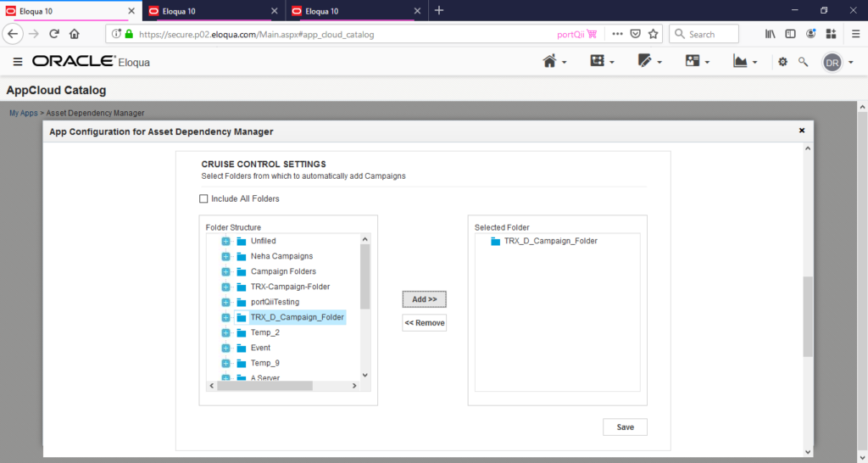Expand the Neha Campaigns folder
Viewport: 868px width, 463px height.
tap(226, 256)
